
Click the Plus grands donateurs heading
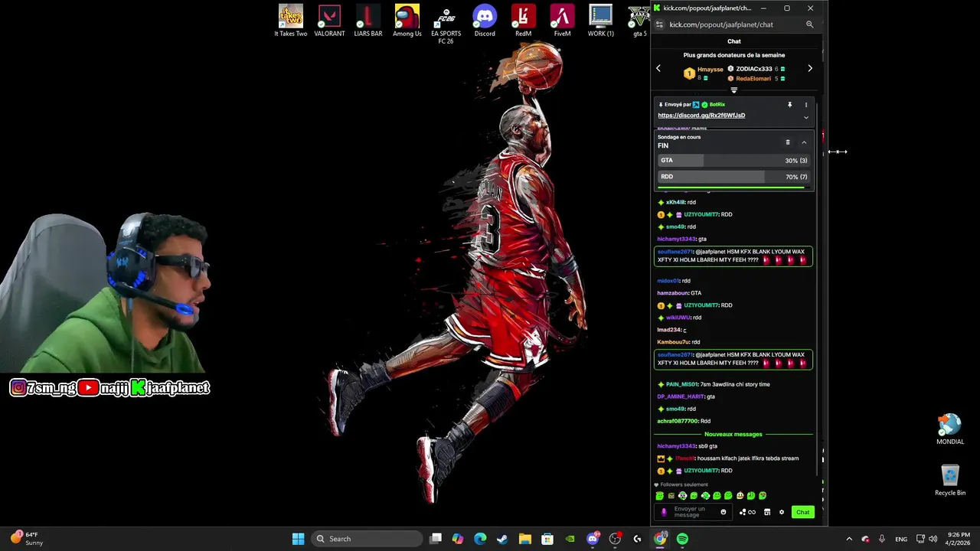733,55
